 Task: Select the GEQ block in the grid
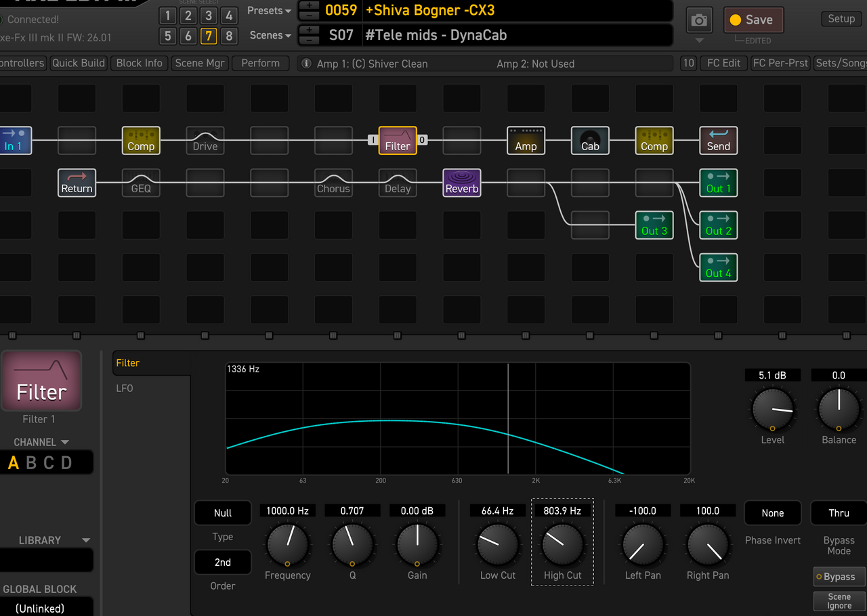(141, 183)
